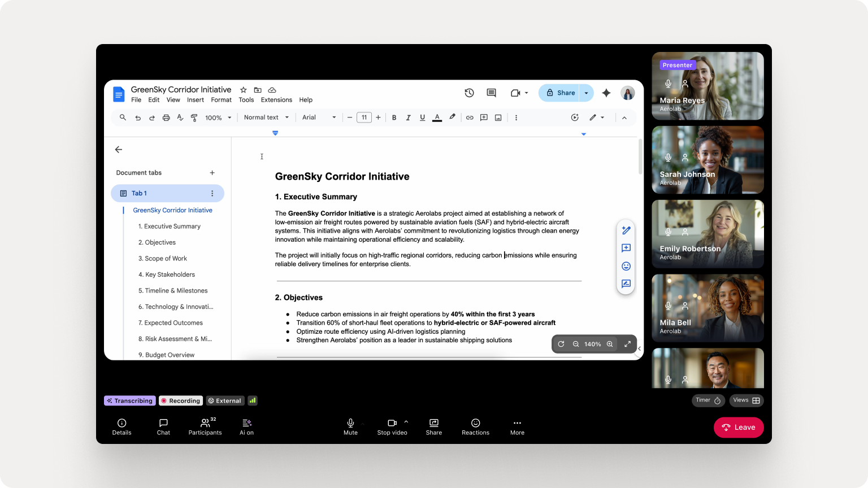Select Tab 1 in document tabs
Image resolution: width=868 pixels, height=488 pixels.
pyautogui.click(x=167, y=193)
